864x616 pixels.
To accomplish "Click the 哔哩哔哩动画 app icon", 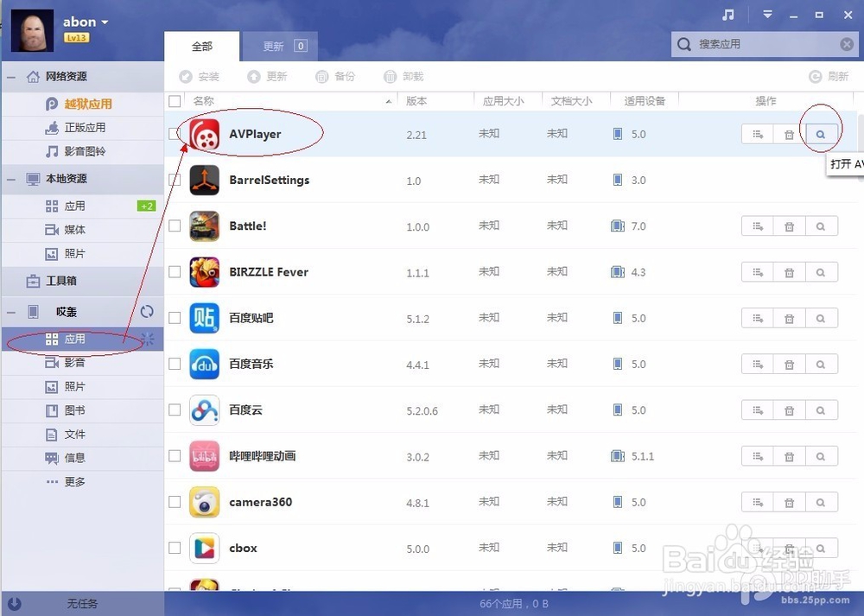I will tap(205, 456).
